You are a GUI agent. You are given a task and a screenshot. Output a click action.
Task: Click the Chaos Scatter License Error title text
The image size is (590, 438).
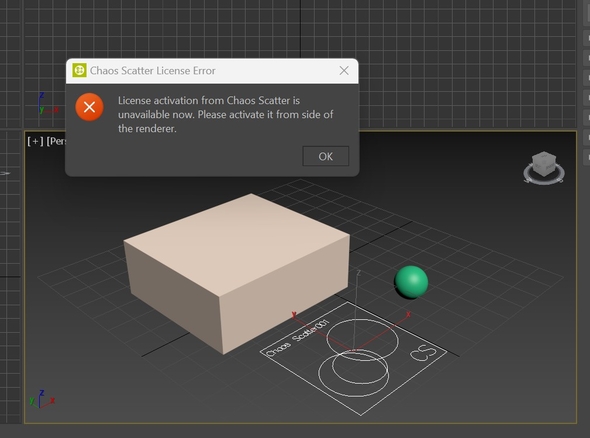click(152, 71)
